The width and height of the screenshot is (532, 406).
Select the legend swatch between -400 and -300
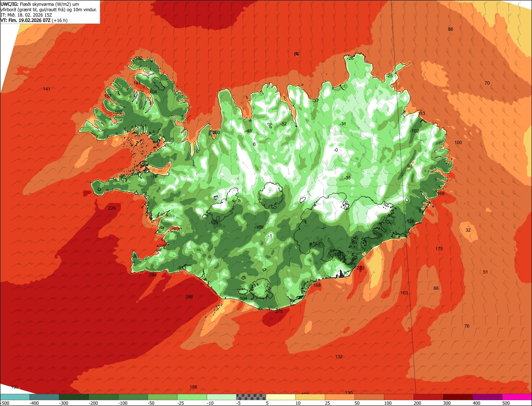tap(44, 396)
